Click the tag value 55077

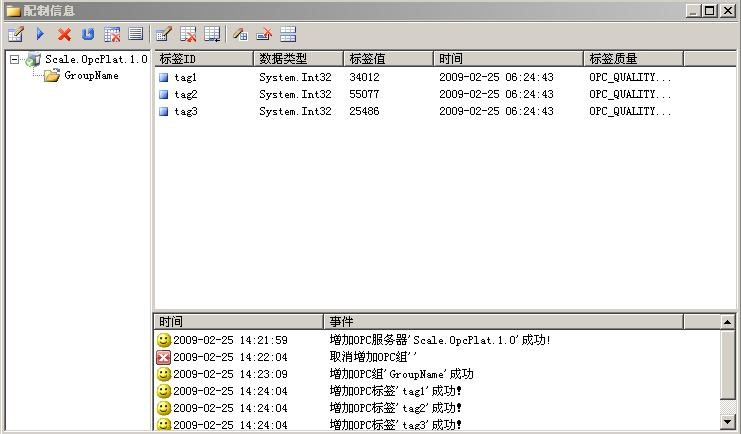(x=364, y=94)
